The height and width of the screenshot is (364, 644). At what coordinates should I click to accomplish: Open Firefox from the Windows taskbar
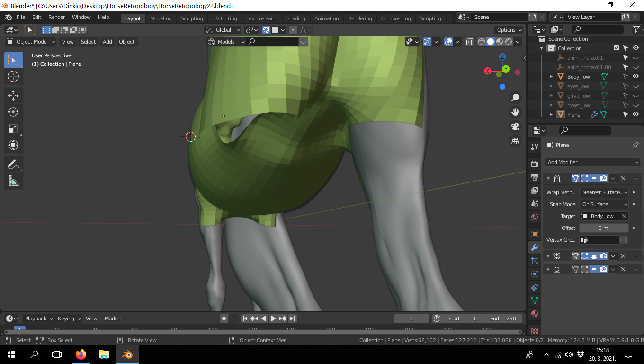tap(81, 354)
